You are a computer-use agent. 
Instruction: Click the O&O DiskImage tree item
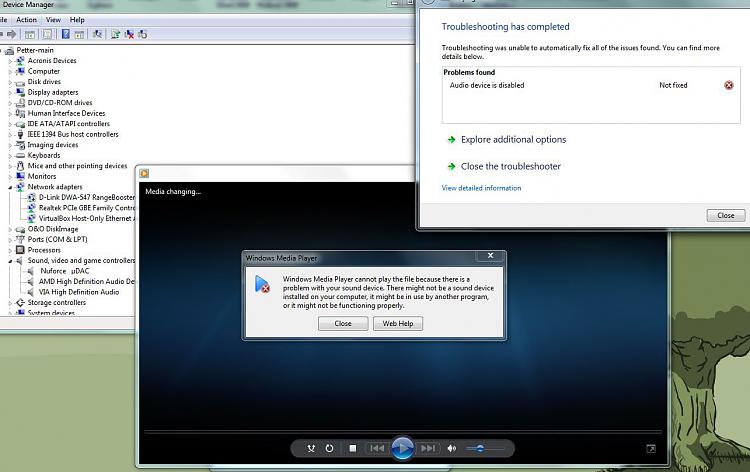click(x=53, y=229)
